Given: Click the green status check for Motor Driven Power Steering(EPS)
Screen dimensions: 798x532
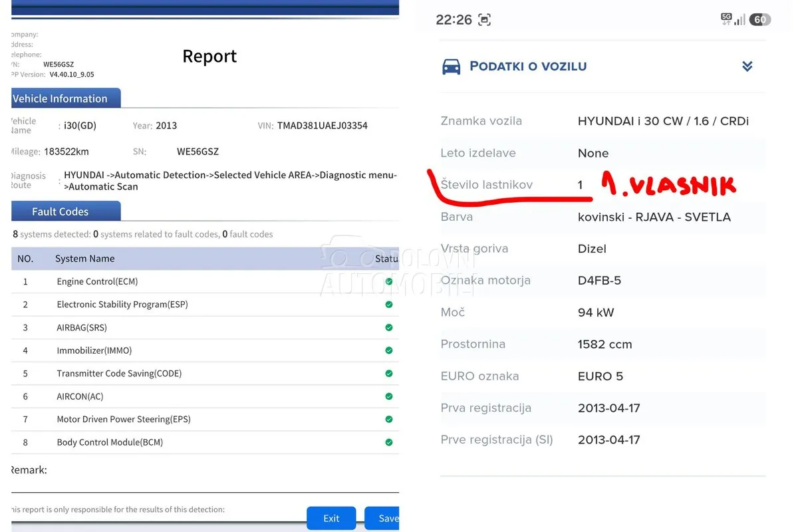Looking at the screenshot, I should point(389,419).
